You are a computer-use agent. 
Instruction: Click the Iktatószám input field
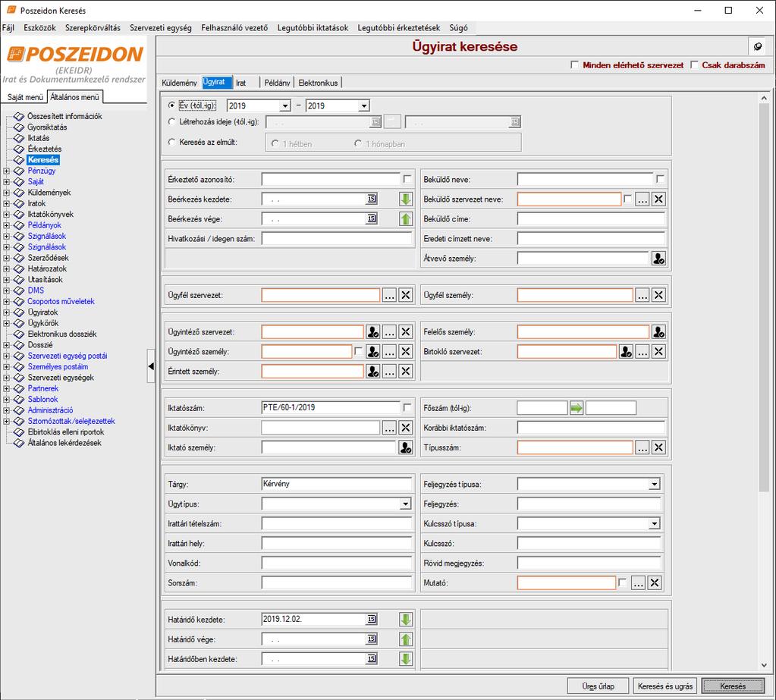[331, 407]
